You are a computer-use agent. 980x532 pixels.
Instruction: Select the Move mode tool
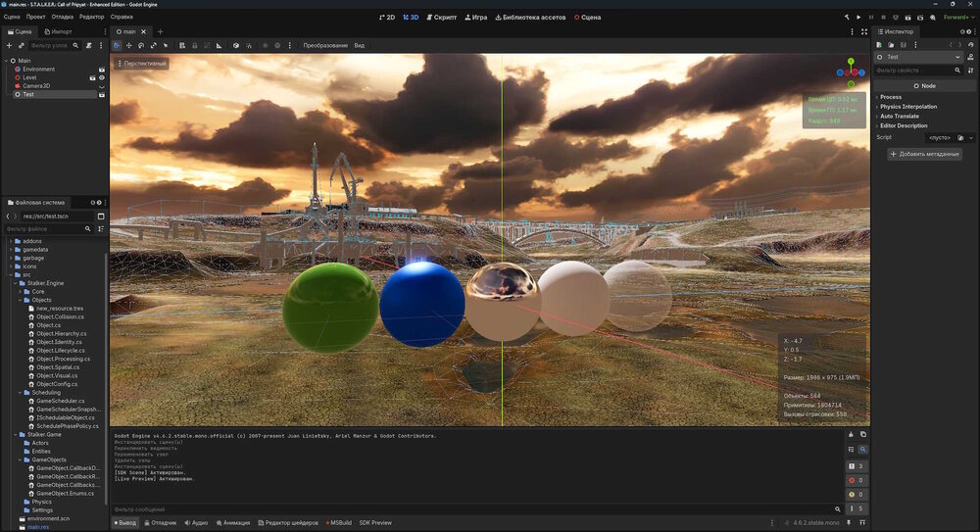(x=128, y=46)
